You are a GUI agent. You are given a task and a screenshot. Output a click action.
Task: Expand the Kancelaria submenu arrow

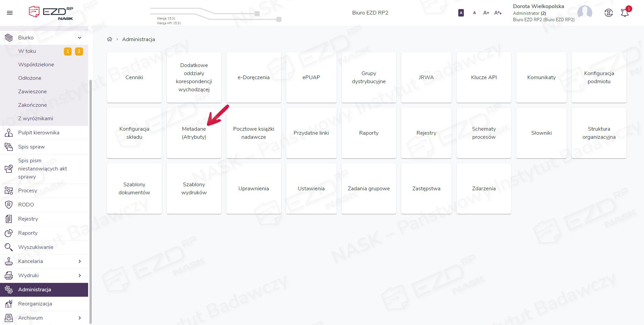click(80, 261)
